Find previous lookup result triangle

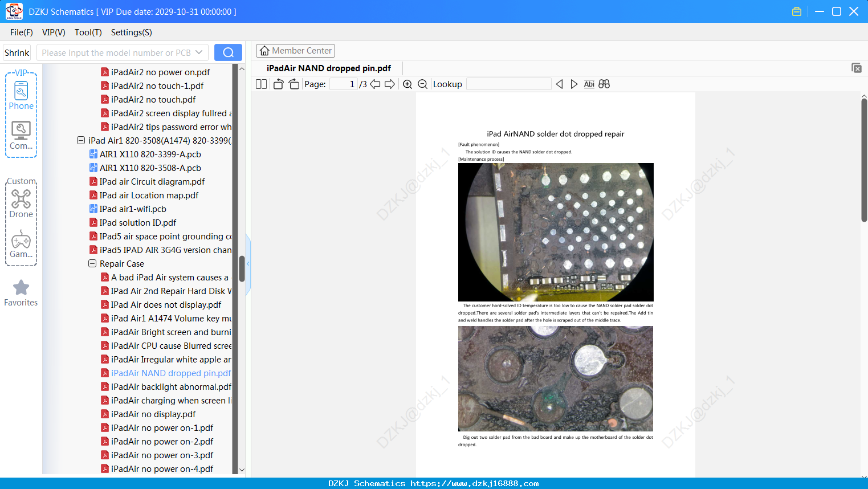coord(559,84)
